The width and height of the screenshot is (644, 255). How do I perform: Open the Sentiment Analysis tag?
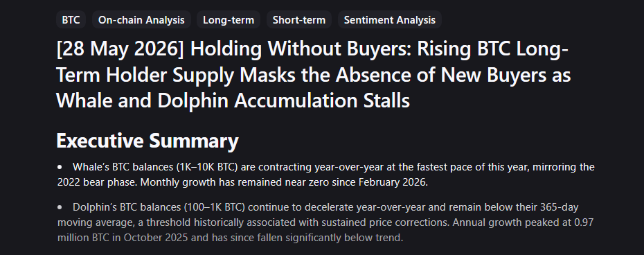pyautogui.click(x=390, y=19)
